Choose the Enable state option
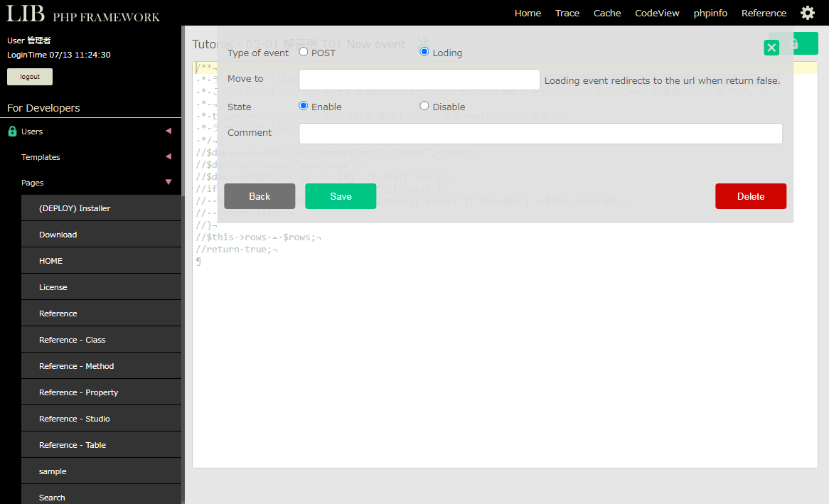 (x=304, y=106)
